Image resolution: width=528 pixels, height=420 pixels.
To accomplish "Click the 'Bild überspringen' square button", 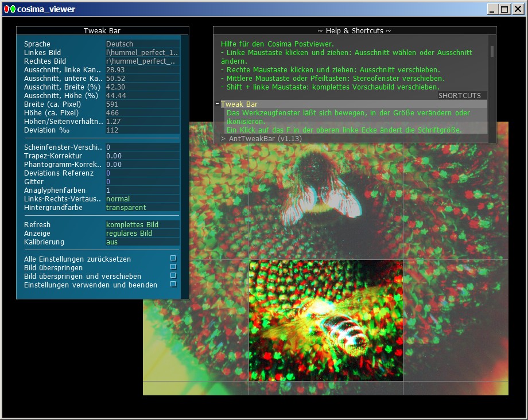I will (173, 267).
